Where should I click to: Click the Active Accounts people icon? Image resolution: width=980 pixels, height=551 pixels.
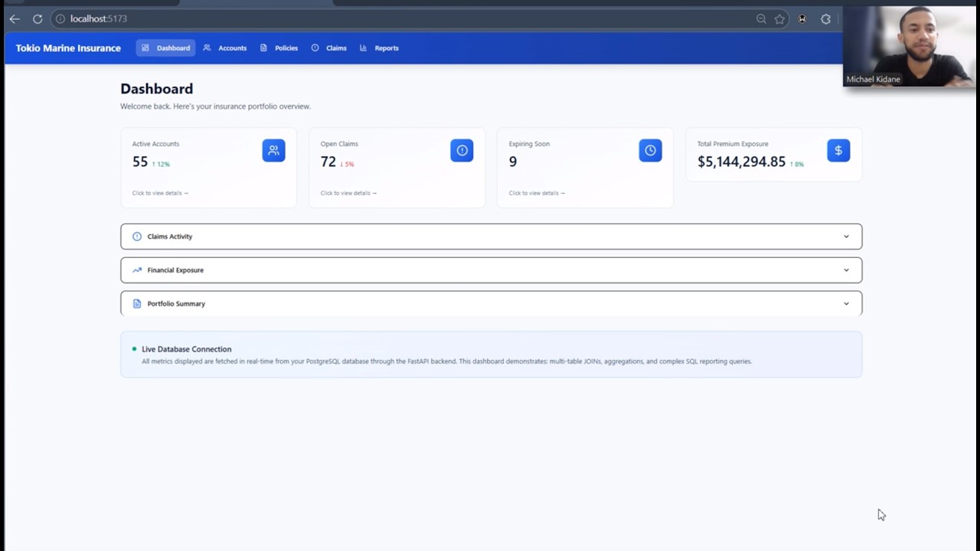coord(273,150)
